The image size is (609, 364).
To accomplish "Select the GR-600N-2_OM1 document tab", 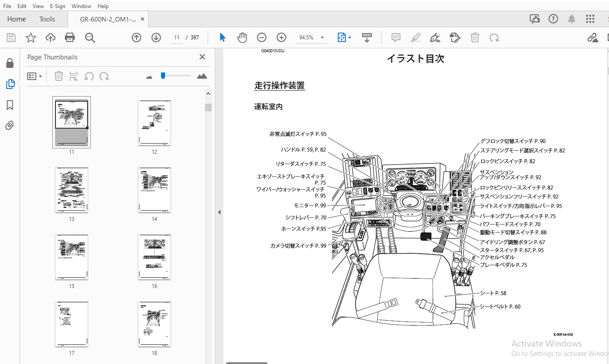I will [x=108, y=19].
